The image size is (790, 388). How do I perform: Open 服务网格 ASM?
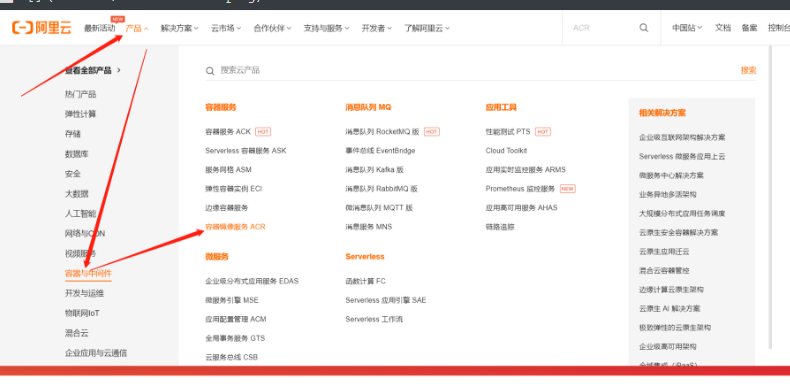click(228, 170)
